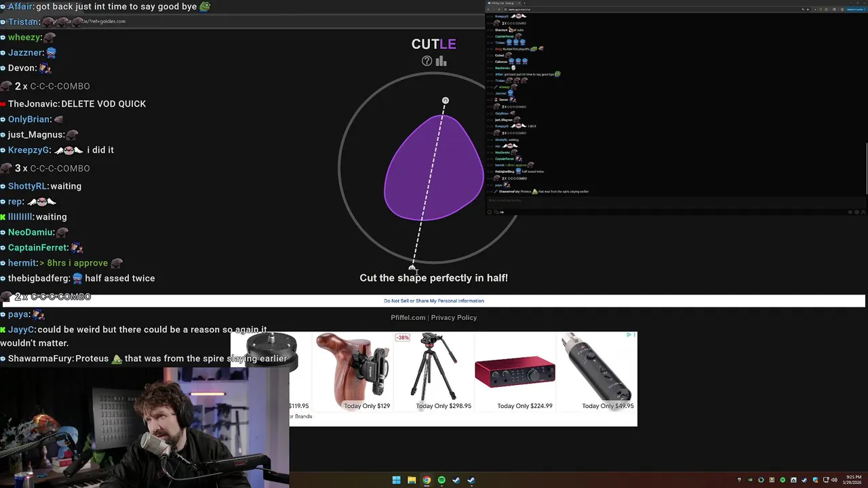This screenshot has height=488, width=868.
Task: Click the AdChoices icon on ad banner
Action: coord(629,335)
